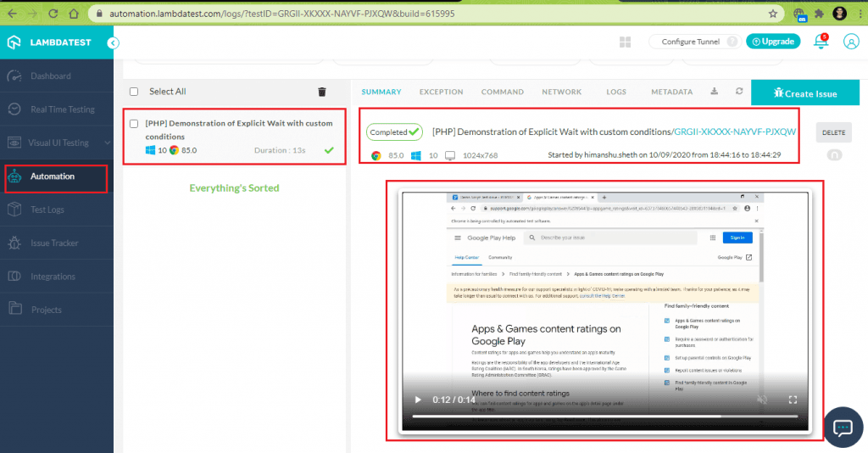Expand the Visual UI Testing chevron

point(107,143)
